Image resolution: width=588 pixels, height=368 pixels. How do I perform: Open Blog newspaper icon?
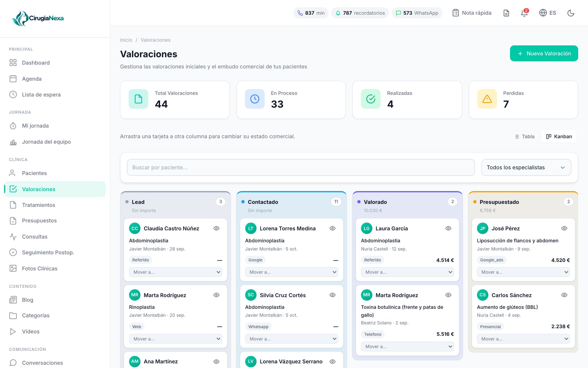pos(13,300)
